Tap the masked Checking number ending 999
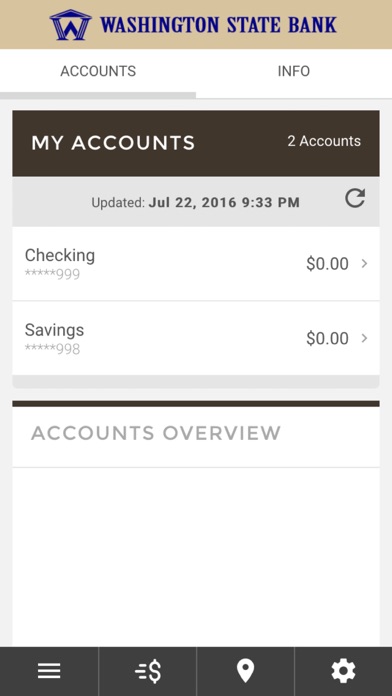 (x=52, y=273)
